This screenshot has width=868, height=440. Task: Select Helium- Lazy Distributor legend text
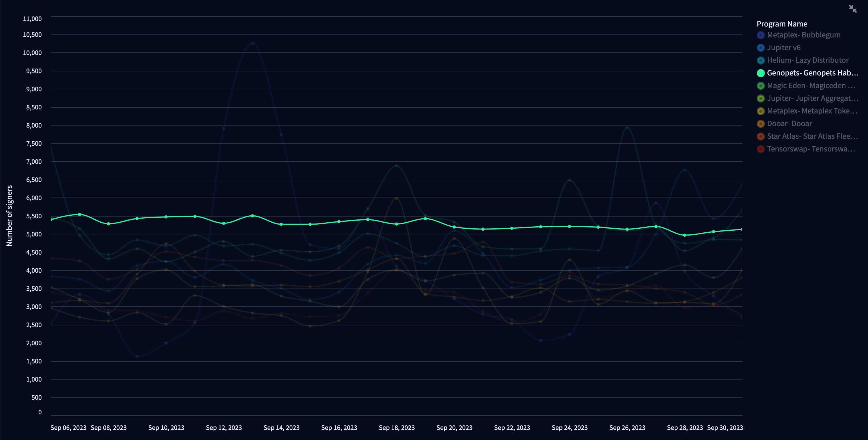tap(807, 60)
